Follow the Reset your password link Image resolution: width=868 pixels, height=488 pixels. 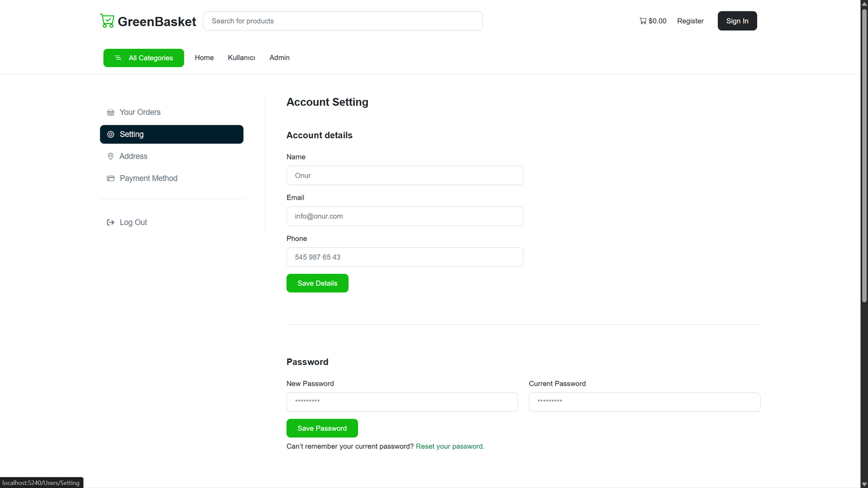(450, 446)
